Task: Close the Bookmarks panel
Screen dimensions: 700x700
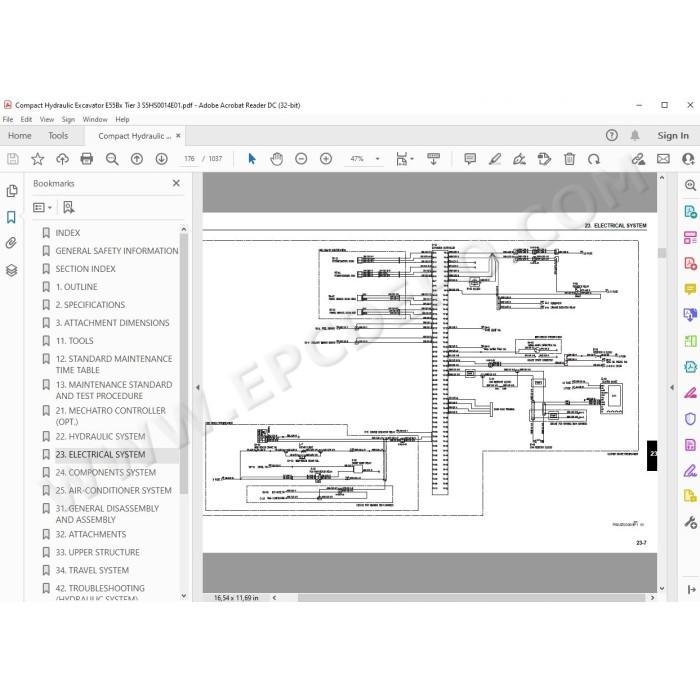Action: pyautogui.click(x=176, y=183)
